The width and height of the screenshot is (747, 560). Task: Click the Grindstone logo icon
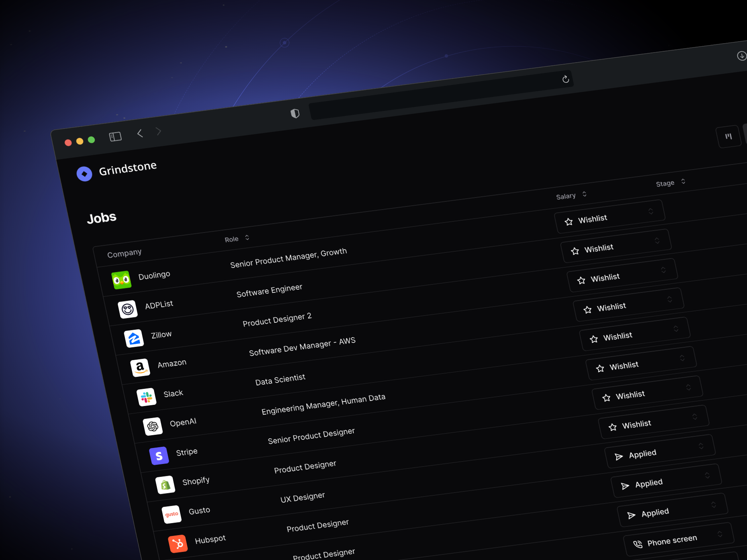[84, 174]
